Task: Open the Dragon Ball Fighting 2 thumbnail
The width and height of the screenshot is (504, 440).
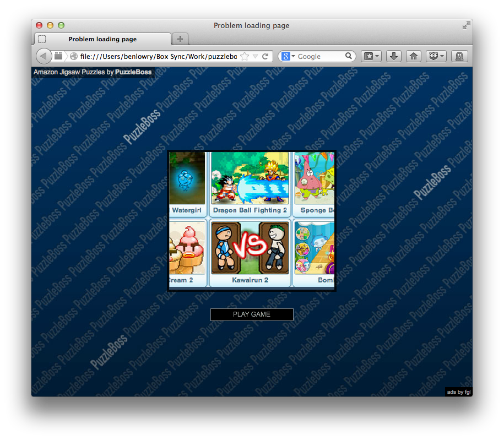Action: coord(250,178)
